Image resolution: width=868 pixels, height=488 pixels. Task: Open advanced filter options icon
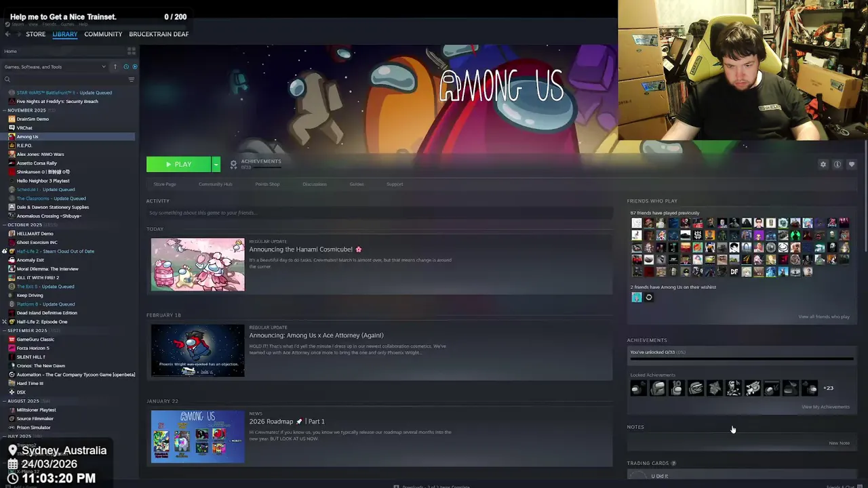[132, 79]
